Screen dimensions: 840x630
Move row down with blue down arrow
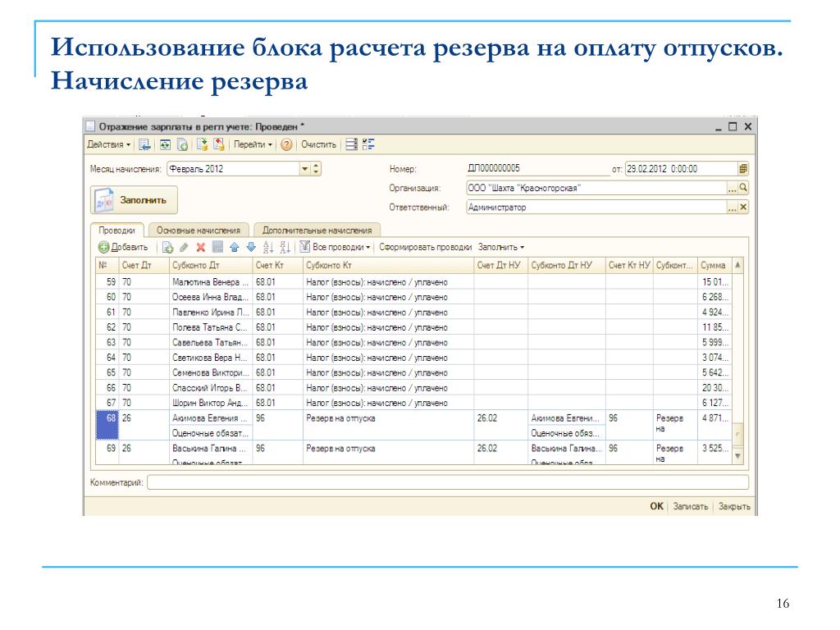tap(251, 248)
